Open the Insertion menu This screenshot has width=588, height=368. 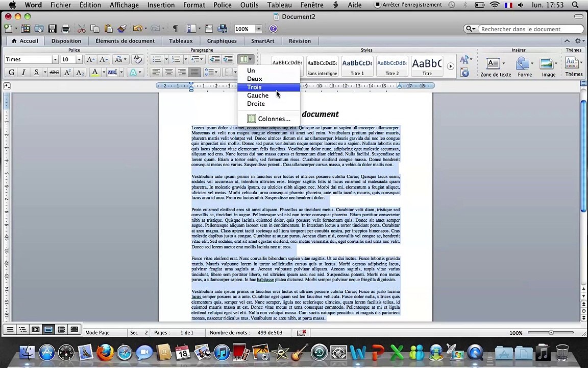(160, 5)
